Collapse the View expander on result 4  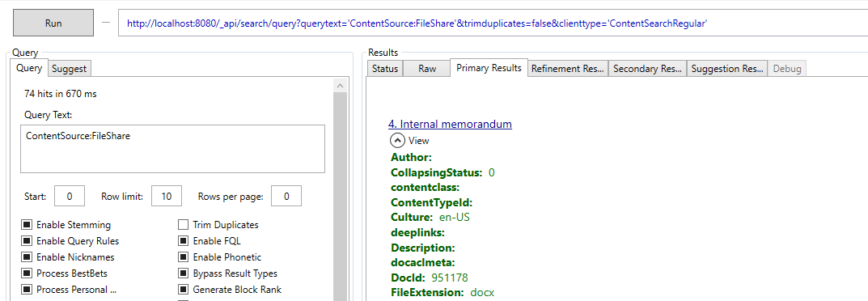click(397, 141)
